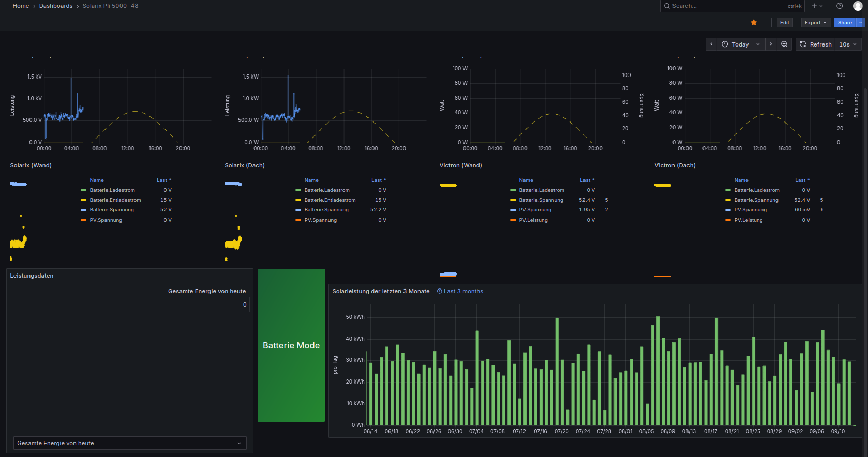Click the Refresh dashboard button
Viewport: 868px width, 457px height.
point(815,44)
